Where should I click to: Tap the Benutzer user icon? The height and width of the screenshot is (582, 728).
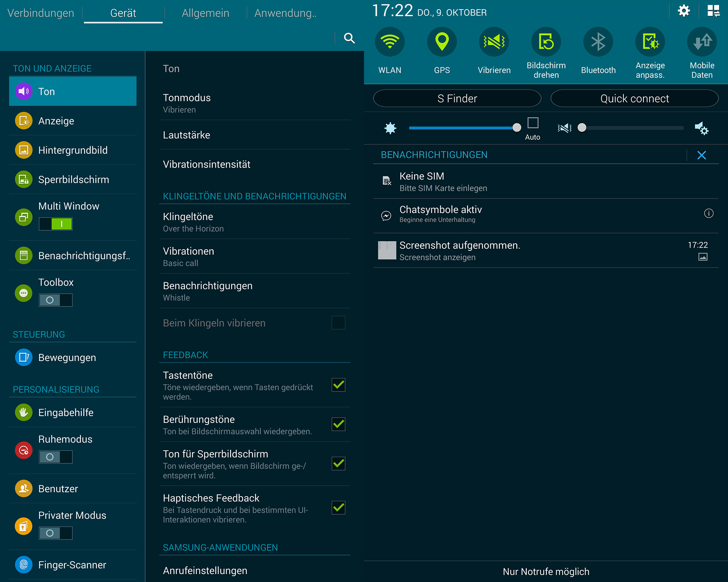click(x=24, y=488)
